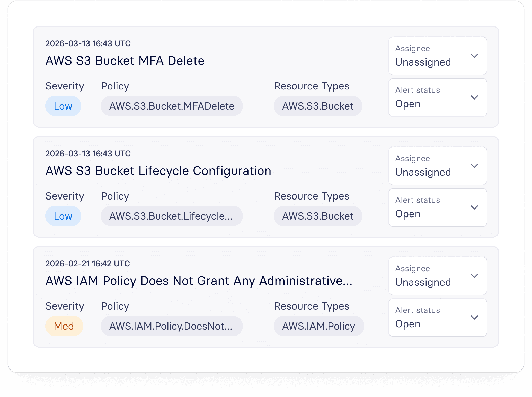Image resolution: width=532 pixels, height=397 pixels.
Task: Change Alert status of Lifecycle Configuration alert
Action: [437, 207]
